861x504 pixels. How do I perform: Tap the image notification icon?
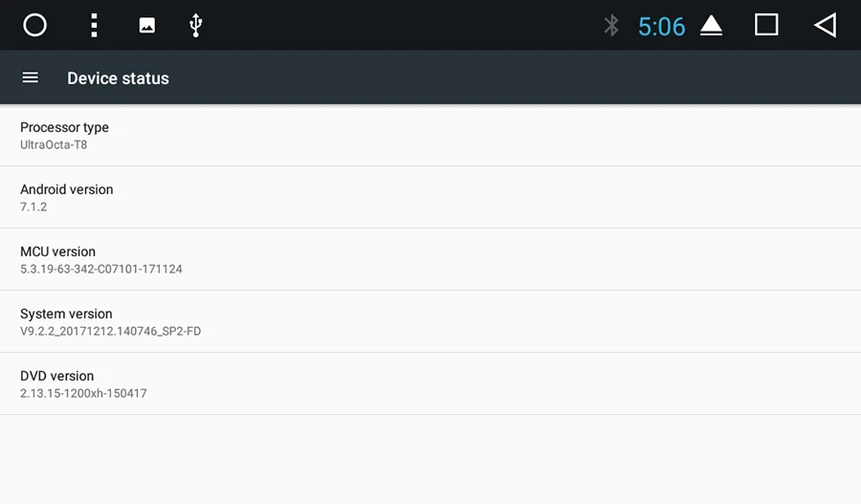tap(147, 25)
